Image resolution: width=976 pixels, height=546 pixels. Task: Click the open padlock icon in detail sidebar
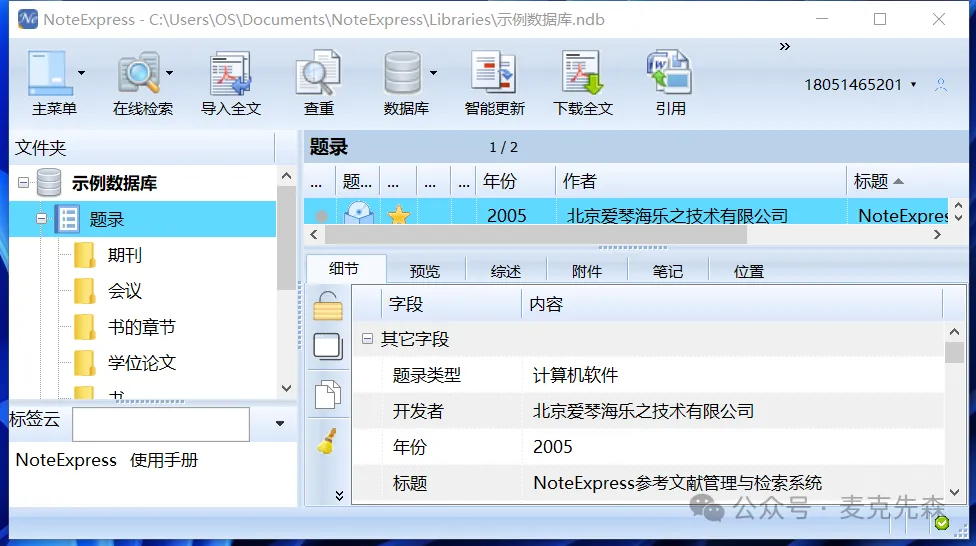coord(328,306)
